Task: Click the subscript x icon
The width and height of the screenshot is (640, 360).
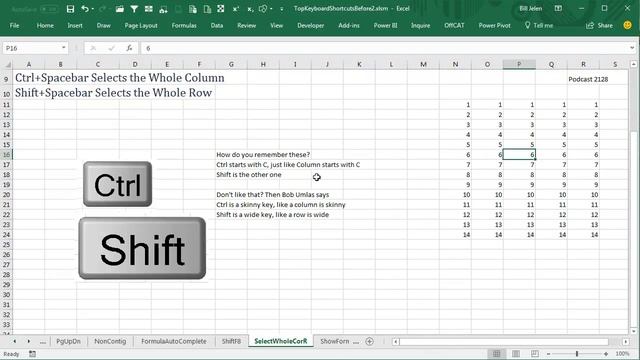Action: pyautogui.click(x=250, y=9)
